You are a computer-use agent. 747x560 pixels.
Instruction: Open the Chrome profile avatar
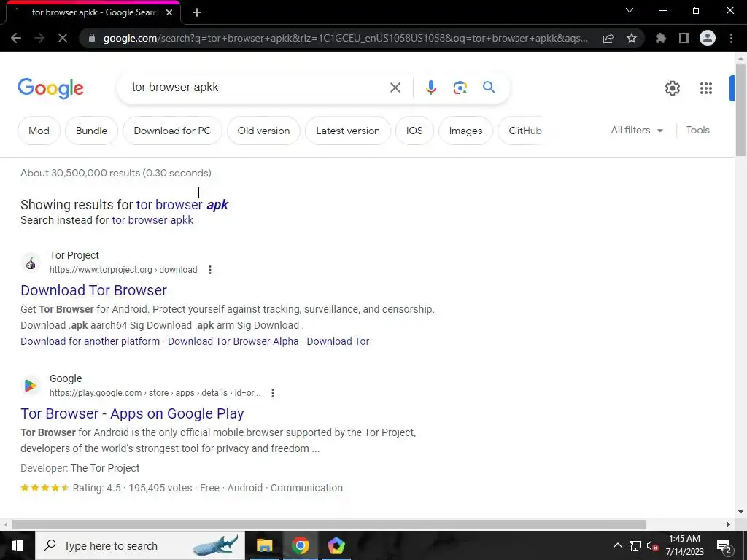click(x=708, y=38)
